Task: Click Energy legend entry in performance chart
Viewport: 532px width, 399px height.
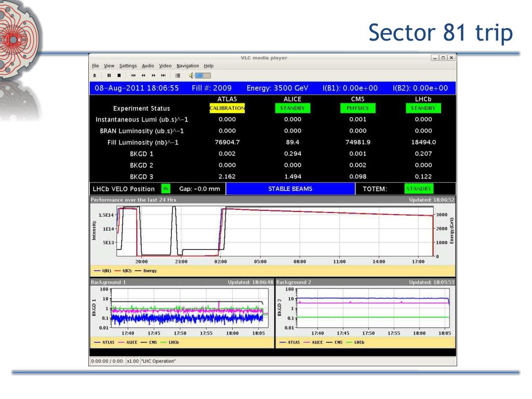Action: tap(146, 271)
